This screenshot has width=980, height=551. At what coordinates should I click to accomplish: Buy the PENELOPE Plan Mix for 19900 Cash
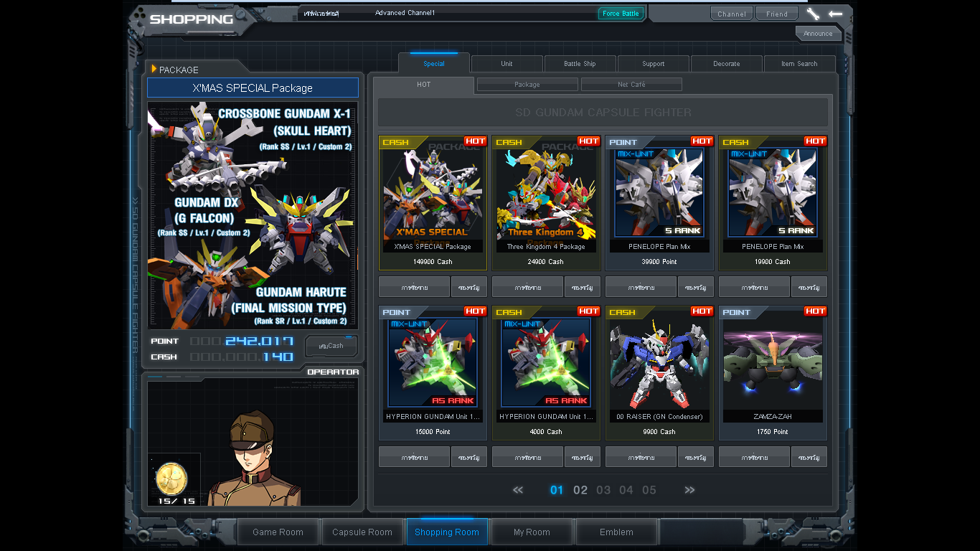755,287
